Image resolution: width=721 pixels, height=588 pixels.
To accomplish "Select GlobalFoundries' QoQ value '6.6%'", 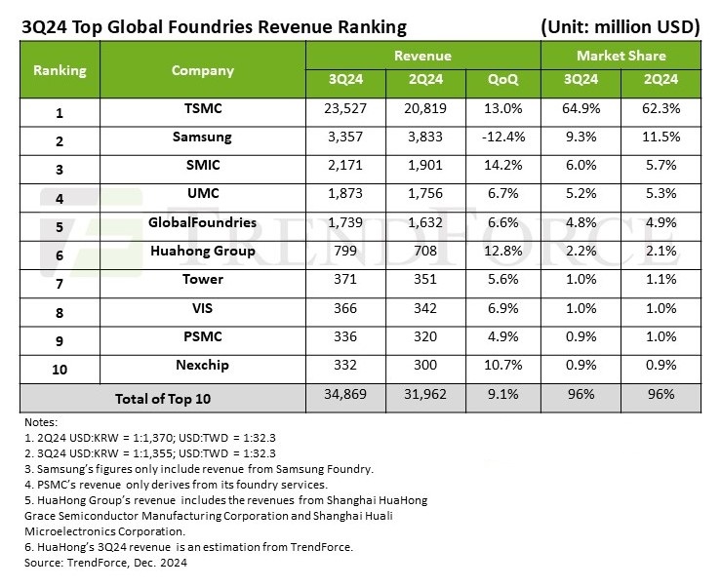I will (503, 222).
